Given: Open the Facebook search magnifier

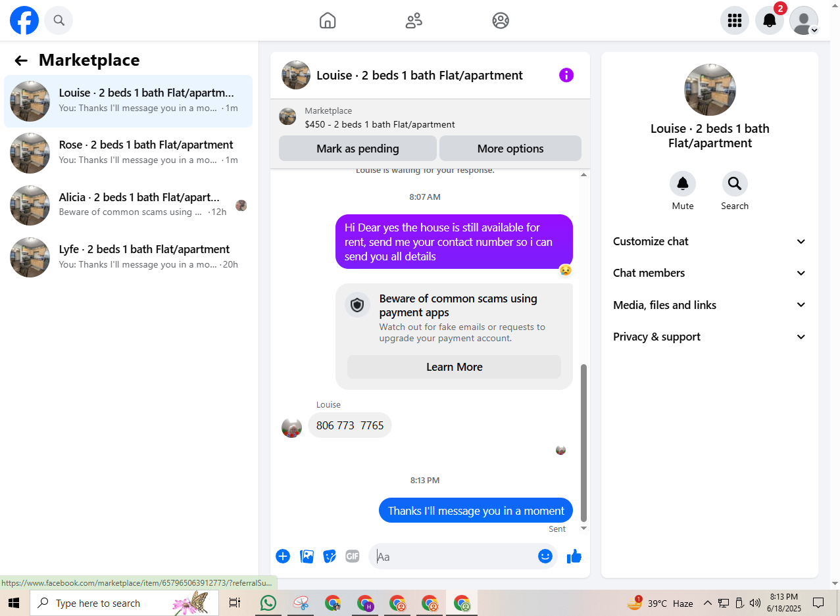Looking at the screenshot, I should click(x=59, y=20).
